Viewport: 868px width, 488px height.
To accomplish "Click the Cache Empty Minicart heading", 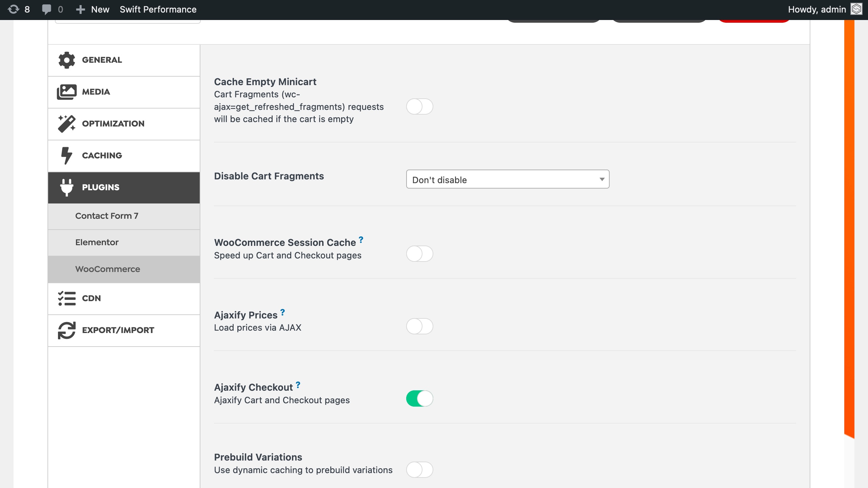I will click(265, 82).
